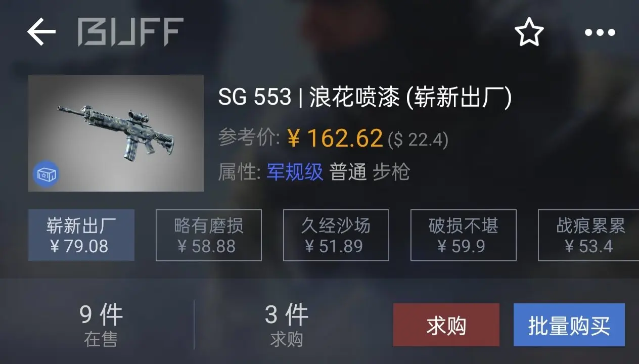View the 9 件 在售 listings
Image resolution: width=639 pixels, height=364 pixels.
pos(101,325)
